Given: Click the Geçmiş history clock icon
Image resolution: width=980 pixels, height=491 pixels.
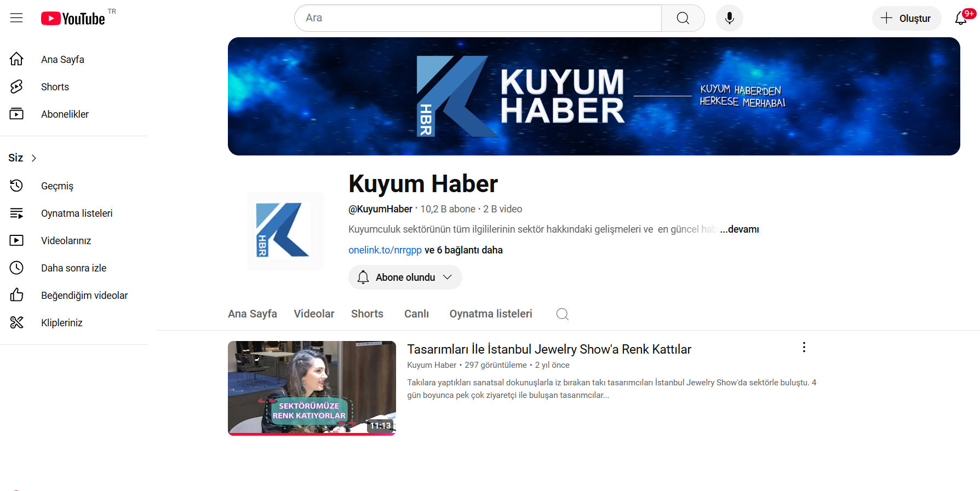Looking at the screenshot, I should (16, 186).
